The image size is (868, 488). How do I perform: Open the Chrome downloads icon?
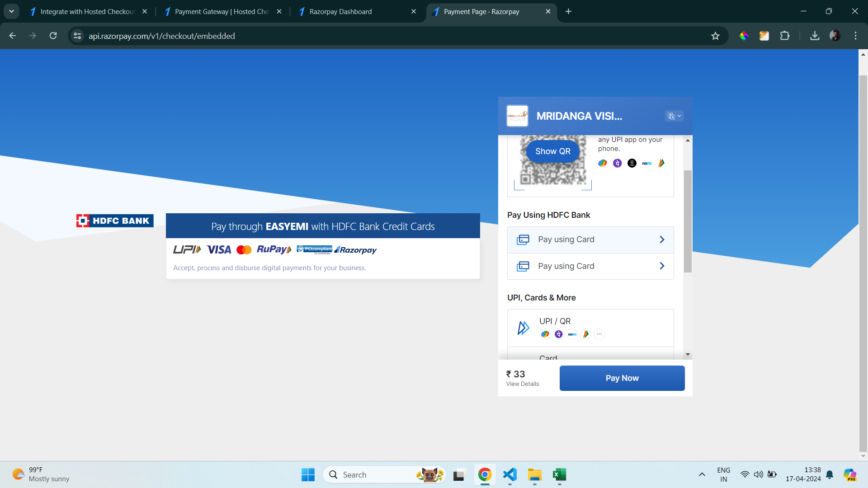815,36
